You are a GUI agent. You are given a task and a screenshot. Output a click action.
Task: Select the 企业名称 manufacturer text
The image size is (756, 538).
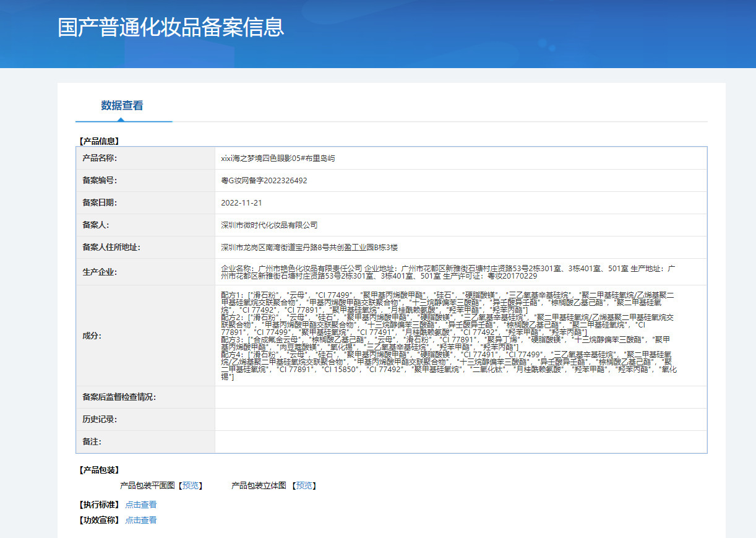(x=291, y=268)
